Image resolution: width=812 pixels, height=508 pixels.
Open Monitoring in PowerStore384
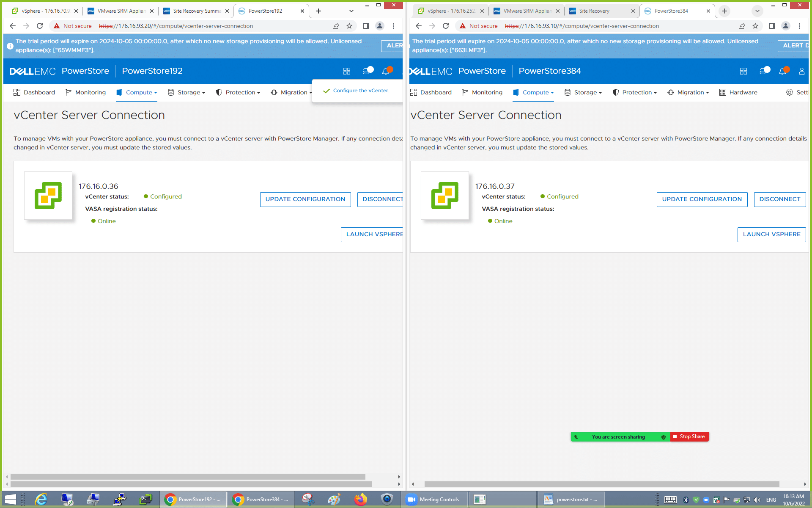point(482,92)
